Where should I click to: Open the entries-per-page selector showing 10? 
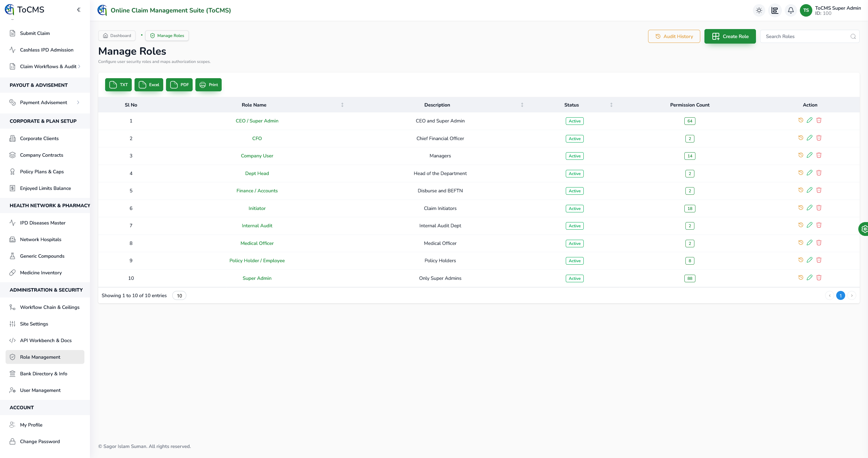coord(179,296)
